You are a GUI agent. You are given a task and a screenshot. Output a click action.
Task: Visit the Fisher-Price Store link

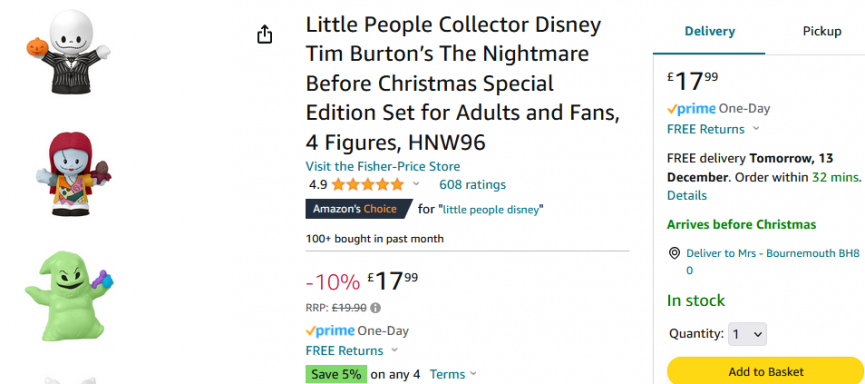click(383, 166)
